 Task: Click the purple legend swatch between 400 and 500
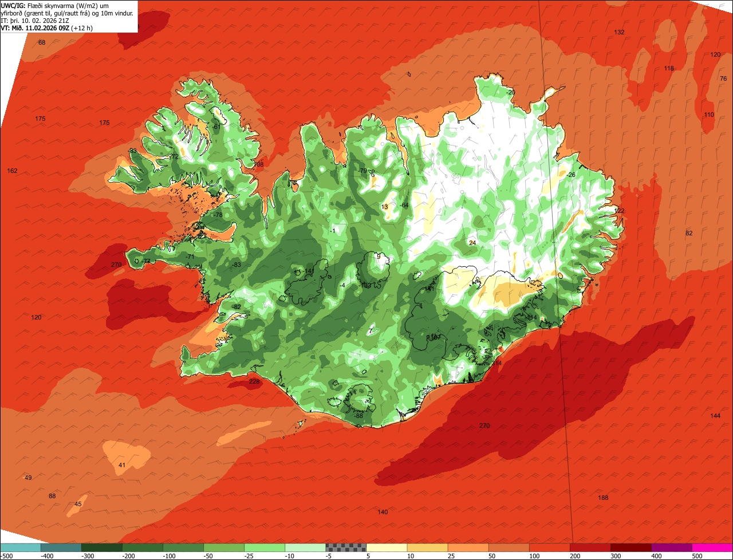point(672,547)
